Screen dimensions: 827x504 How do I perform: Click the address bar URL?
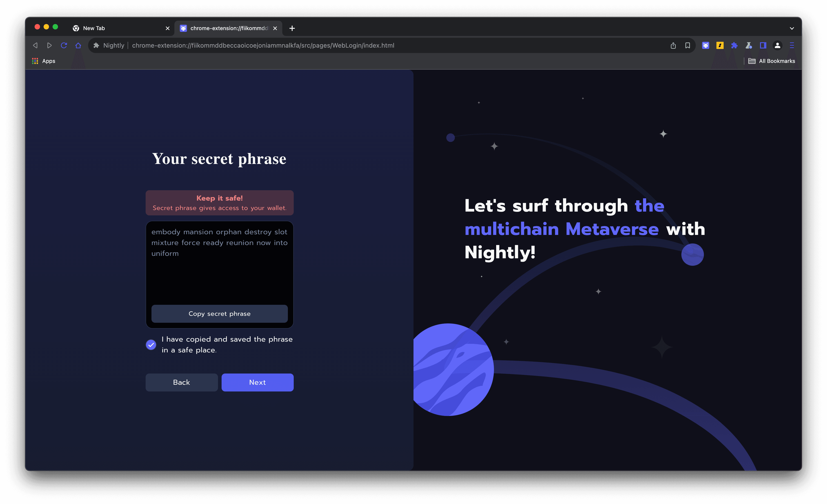point(263,45)
